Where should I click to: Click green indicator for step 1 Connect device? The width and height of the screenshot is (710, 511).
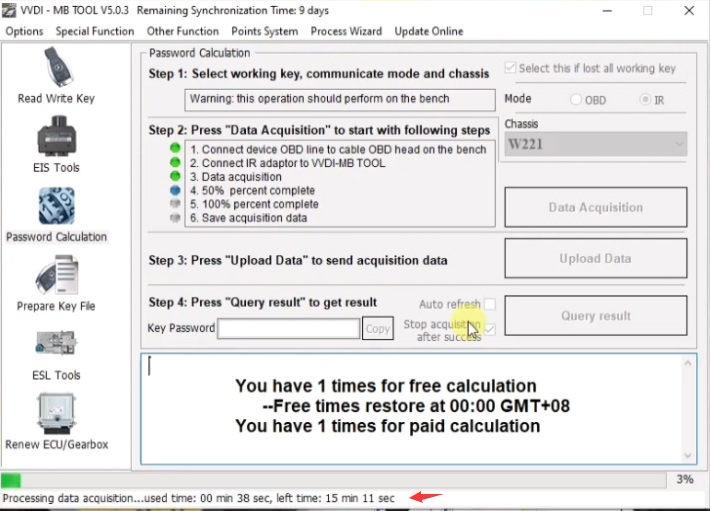pos(175,148)
